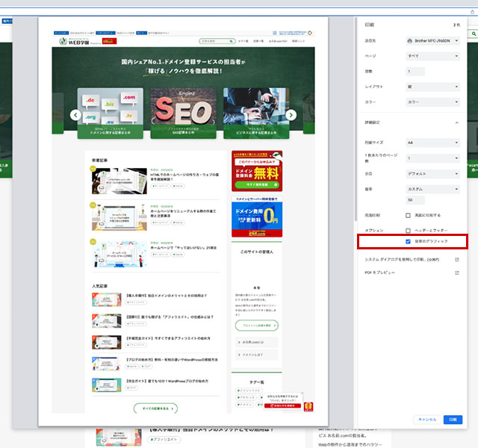Enable the two-sided printing checkbox
Viewport: 478px width, 448px height.
pyautogui.click(x=409, y=216)
